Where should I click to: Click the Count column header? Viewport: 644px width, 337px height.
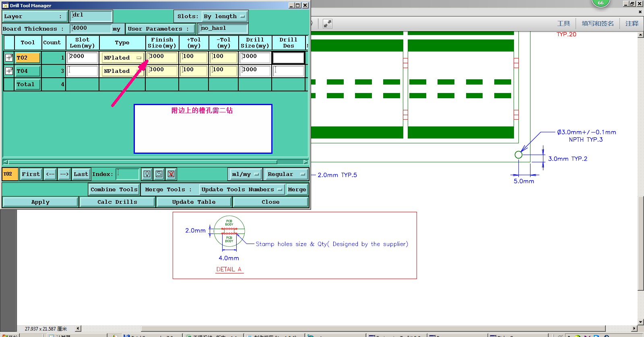coord(52,42)
